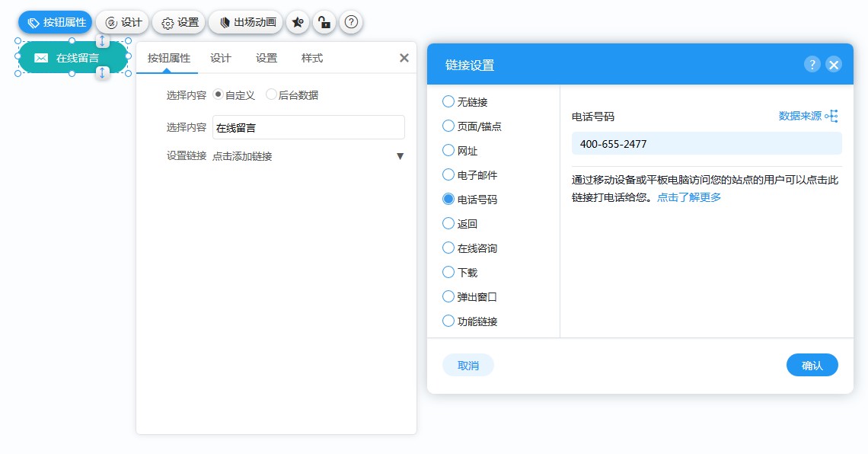Click the star favorite icon in toolbar
Screen dimensions: 868x454
(x=298, y=23)
